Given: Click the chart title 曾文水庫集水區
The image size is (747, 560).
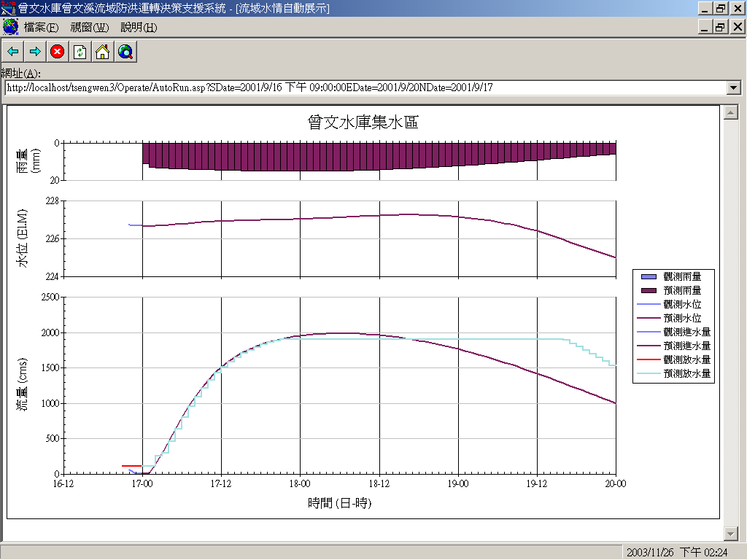Looking at the screenshot, I should [363, 122].
